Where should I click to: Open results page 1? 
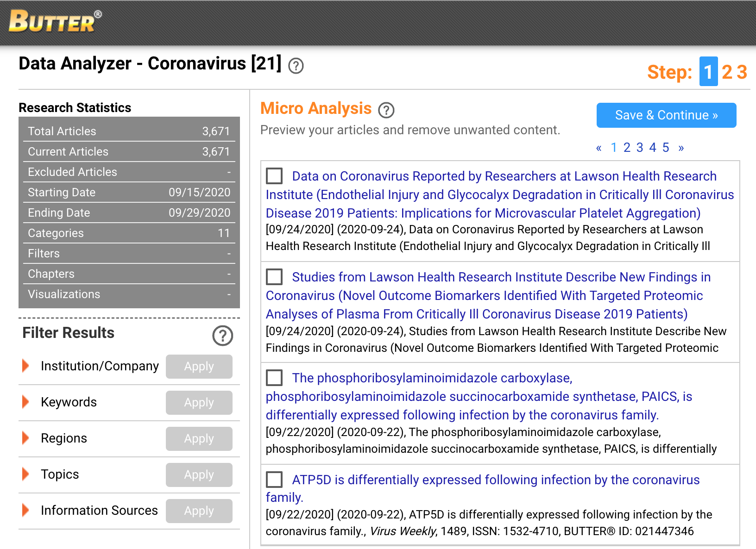tap(614, 147)
